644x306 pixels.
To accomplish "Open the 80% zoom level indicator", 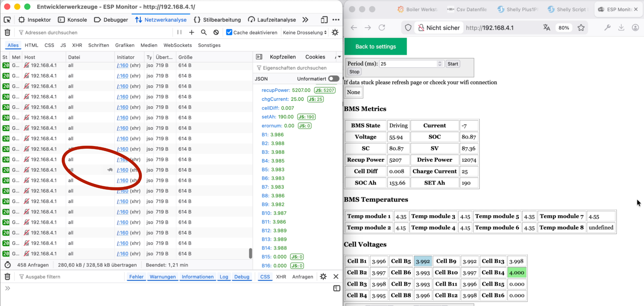I will click(563, 28).
